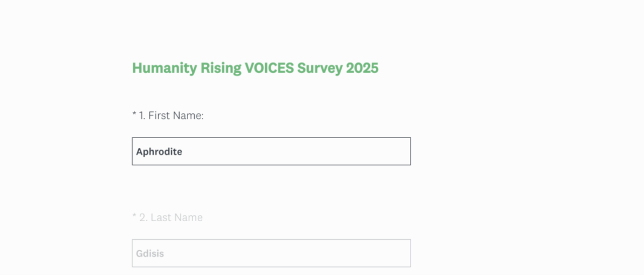Place cursor on "Aphrodite" text
The image size is (644, 275).
tap(159, 152)
